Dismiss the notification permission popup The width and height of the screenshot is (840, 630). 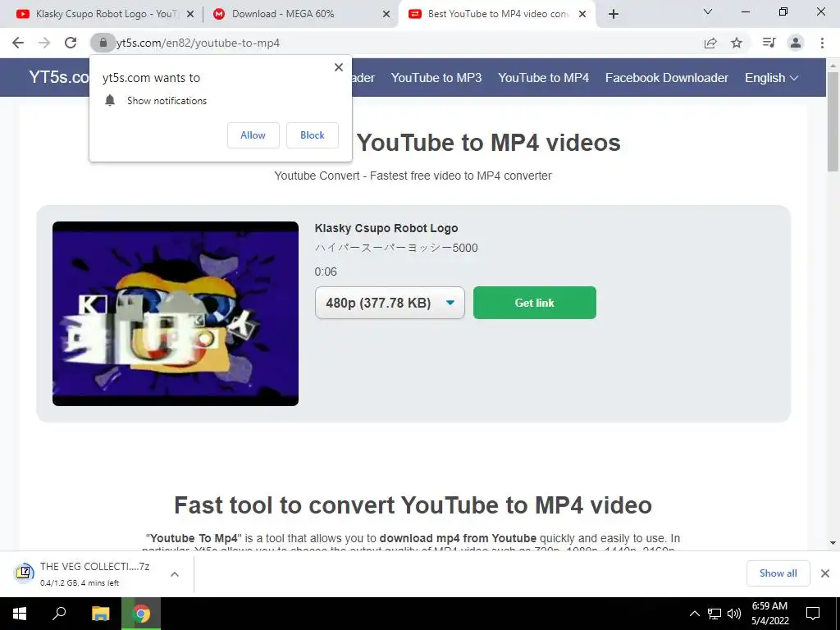click(339, 67)
